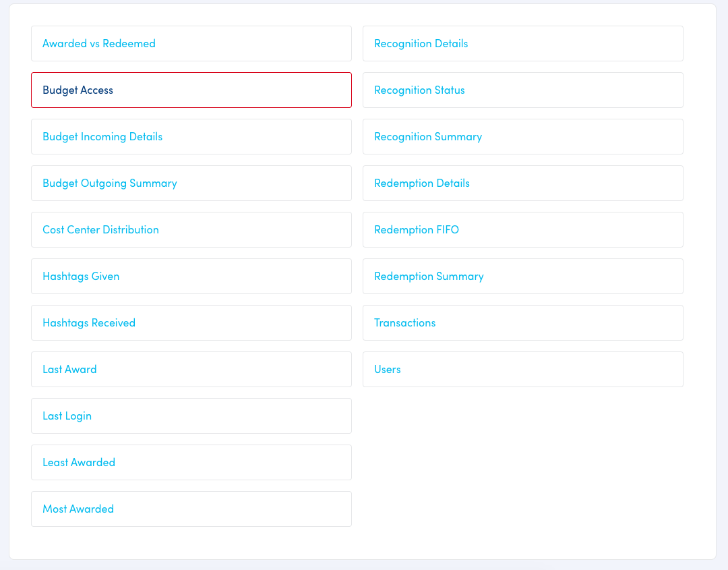Select the Most Awarded report
728x570 pixels.
pyautogui.click(x=78, y=509)
